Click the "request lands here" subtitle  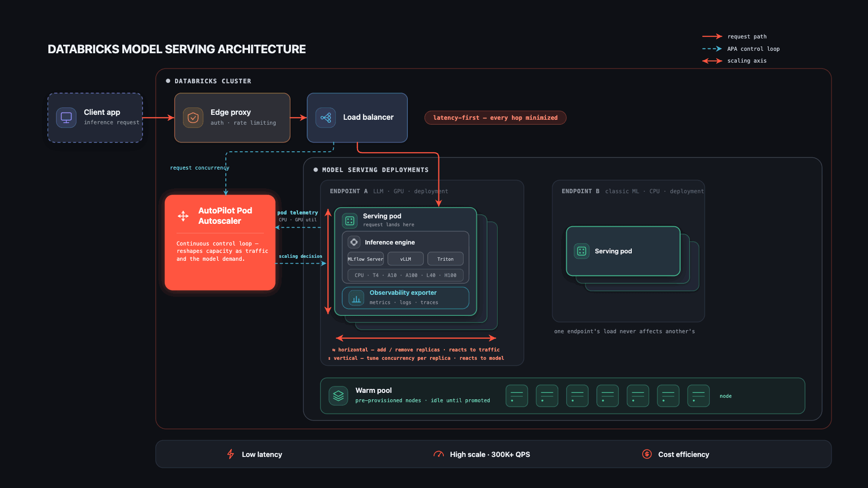coord(389,225)
